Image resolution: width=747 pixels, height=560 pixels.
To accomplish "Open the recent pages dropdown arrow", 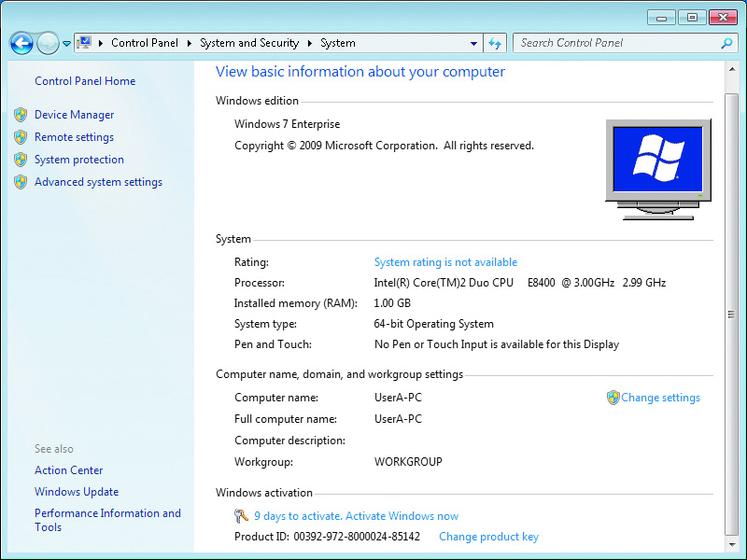I will [66, 44].
